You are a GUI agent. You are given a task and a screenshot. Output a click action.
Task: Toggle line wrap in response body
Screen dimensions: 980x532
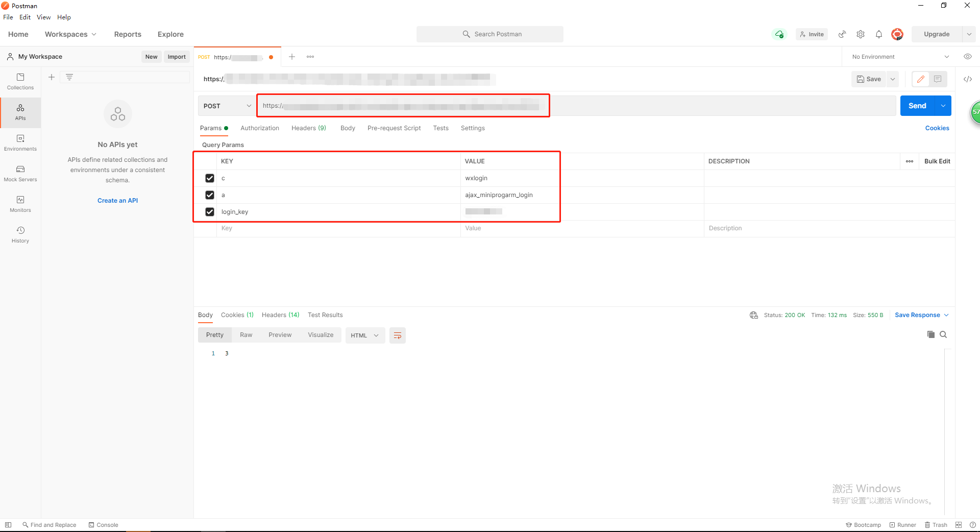click(398, 335)
